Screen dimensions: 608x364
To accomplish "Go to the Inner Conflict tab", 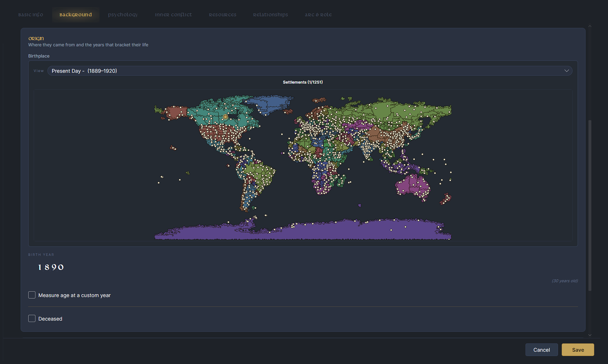I will 173,15.
